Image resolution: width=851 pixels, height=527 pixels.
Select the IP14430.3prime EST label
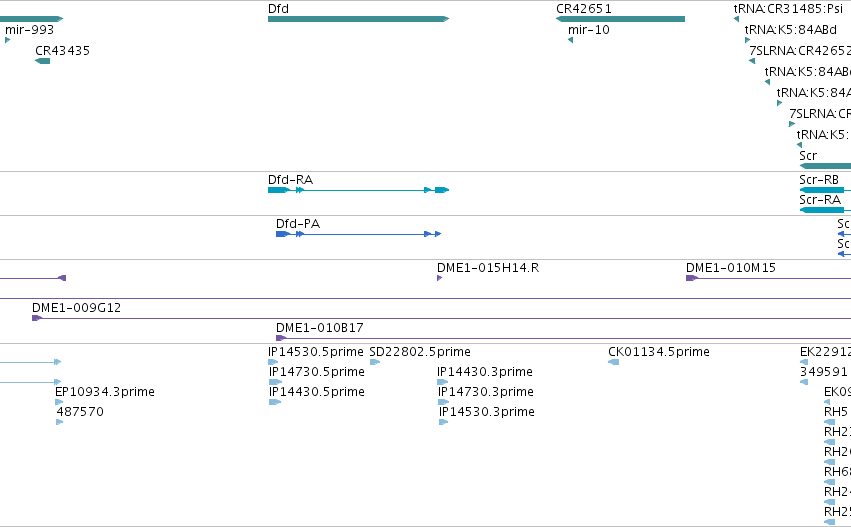coord(485,372)
